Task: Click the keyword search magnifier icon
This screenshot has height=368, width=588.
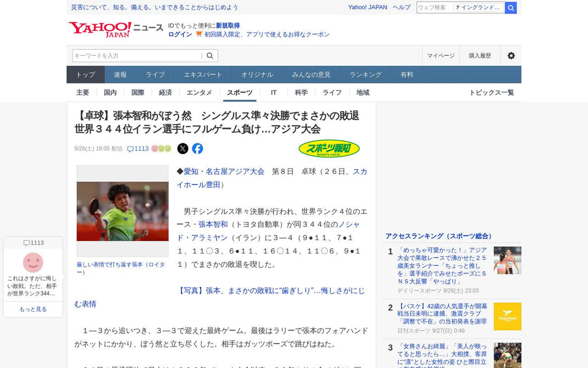Action: pos(210,56)
